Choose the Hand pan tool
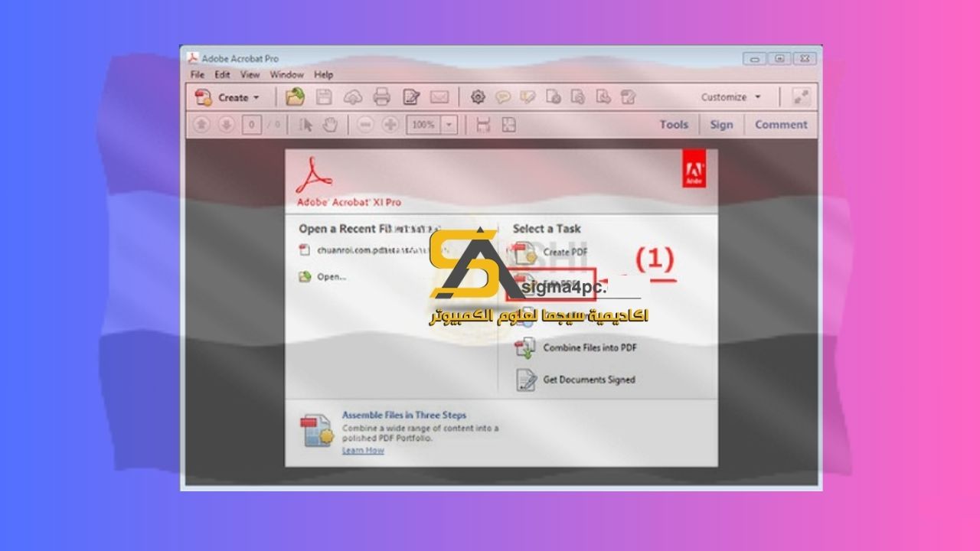 tap(330, 125)
